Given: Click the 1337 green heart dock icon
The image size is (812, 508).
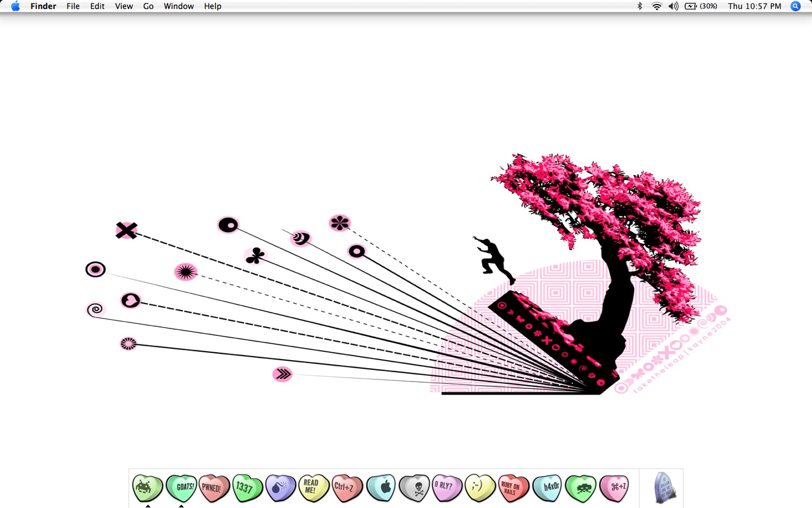Looking at the screenshot, I should (248, 488).
